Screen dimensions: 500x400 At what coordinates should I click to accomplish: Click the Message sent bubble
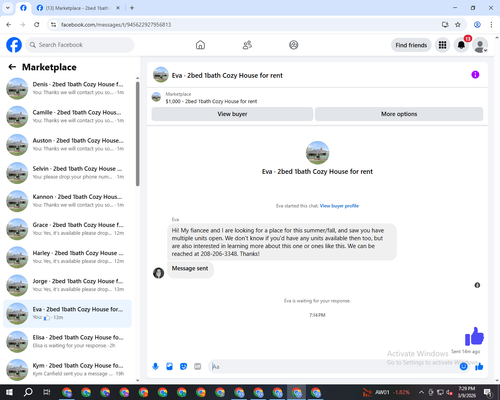[190, 269]
